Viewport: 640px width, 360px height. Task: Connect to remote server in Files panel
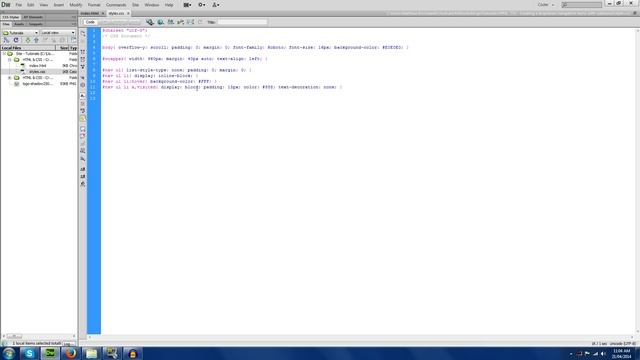pos(6,40)
